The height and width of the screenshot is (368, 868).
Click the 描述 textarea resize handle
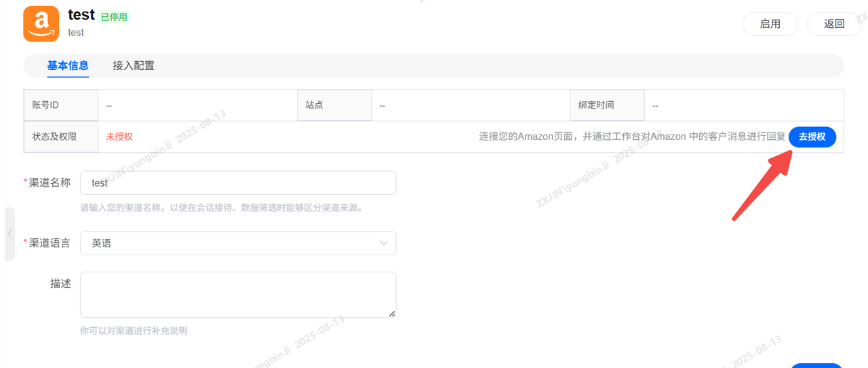click(x=392, y=314)
